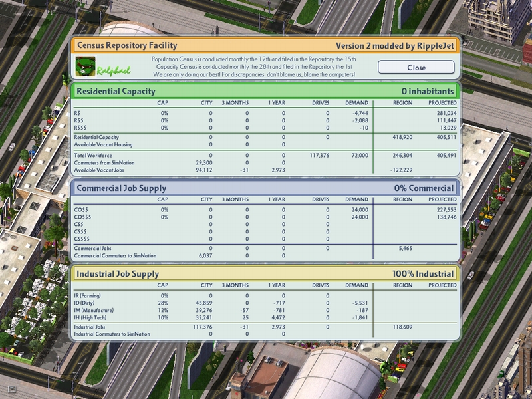The width and height of the screenshot is (532, 399).
Task: Click IM 3 months value -57
Action: 243,310
